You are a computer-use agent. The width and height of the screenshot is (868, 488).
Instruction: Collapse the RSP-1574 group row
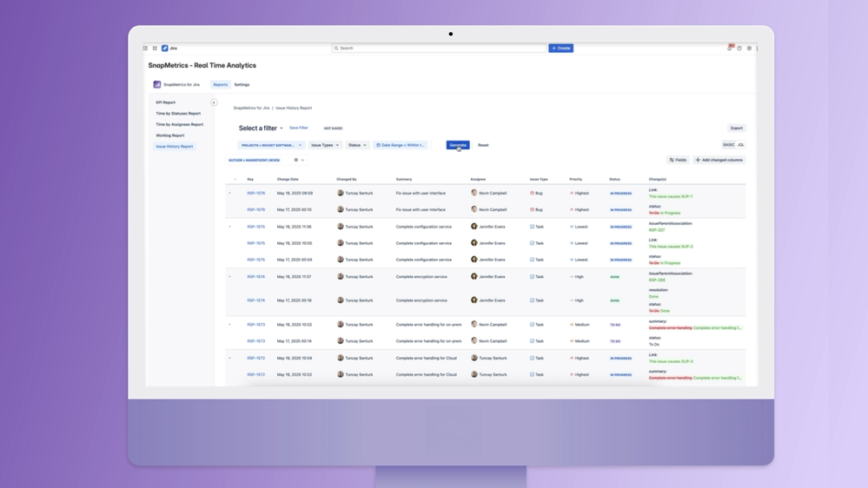(x=230, y=277)
